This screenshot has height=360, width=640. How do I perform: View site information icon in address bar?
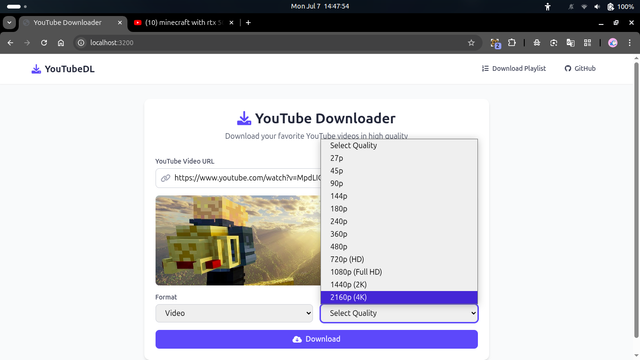pyautogui.click(x=81, y=43)
